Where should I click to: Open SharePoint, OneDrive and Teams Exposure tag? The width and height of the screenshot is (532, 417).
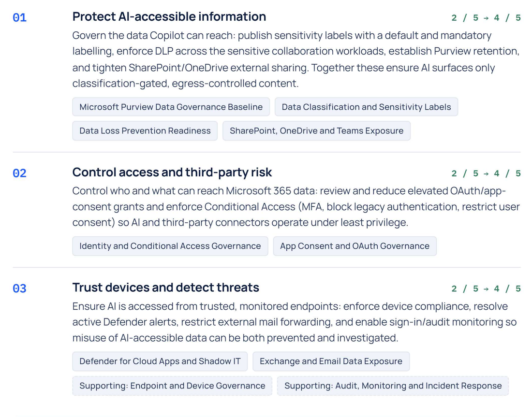coord(317,131)
